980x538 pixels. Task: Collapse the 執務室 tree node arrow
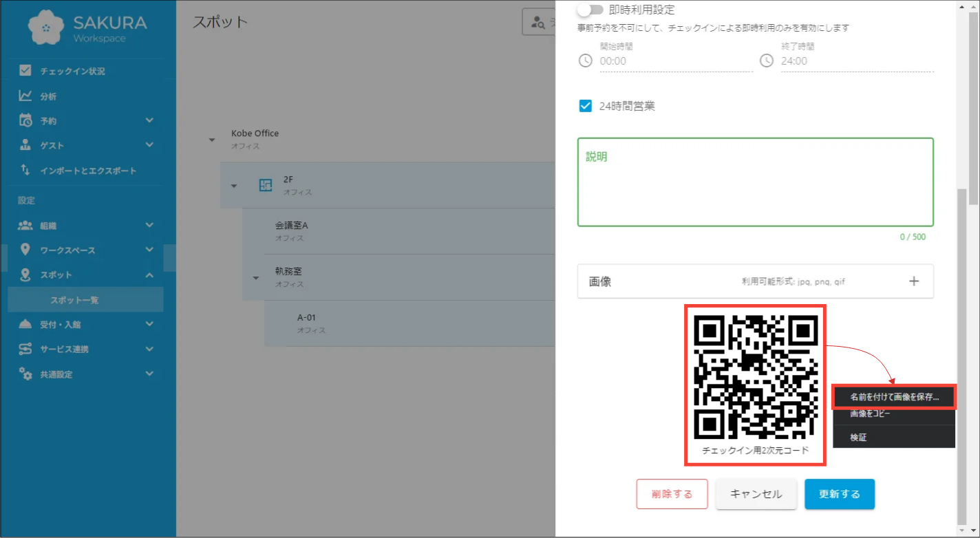click(x=256, y=278)
